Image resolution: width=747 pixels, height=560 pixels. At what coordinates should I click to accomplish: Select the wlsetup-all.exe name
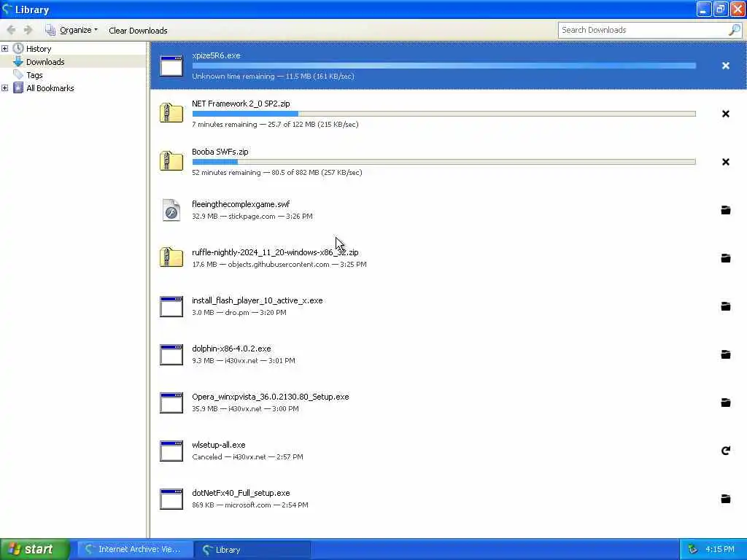click(x=219, y=445)
